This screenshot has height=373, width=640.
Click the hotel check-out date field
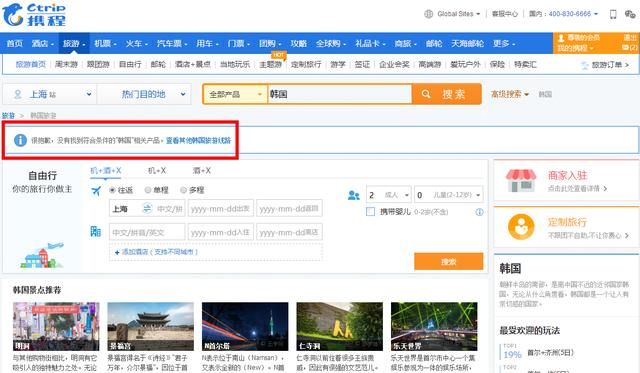point(289,232)
